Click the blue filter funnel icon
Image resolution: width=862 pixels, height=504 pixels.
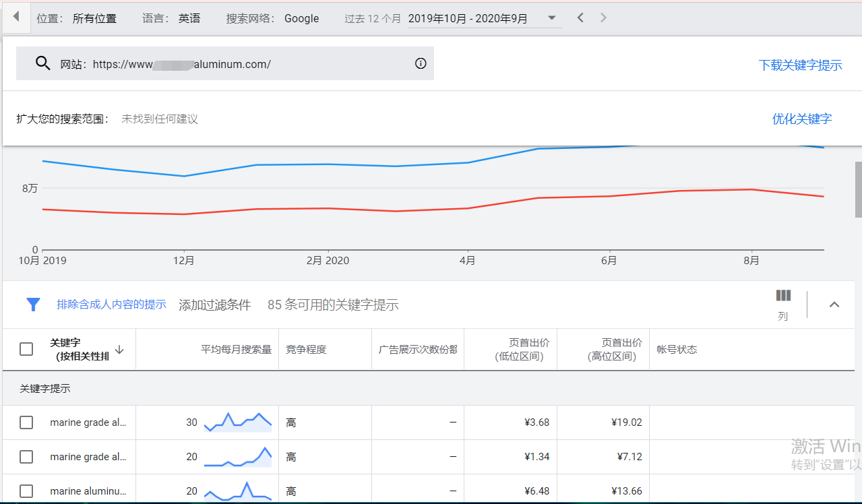(33, 305)
